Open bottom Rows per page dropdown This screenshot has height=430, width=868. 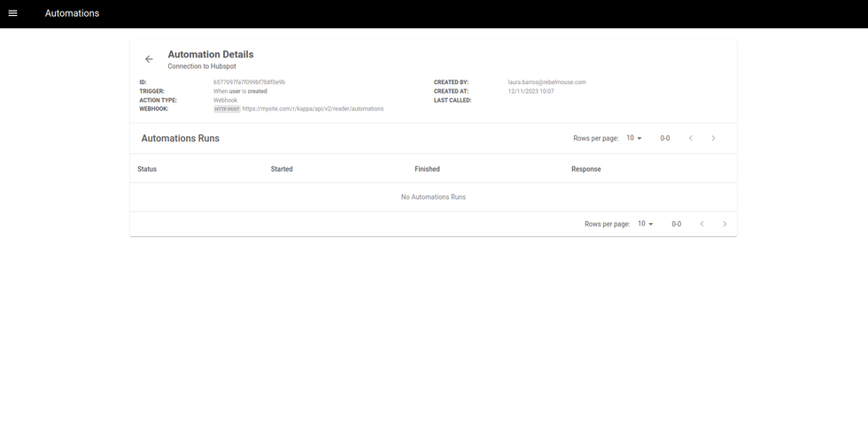646,224
